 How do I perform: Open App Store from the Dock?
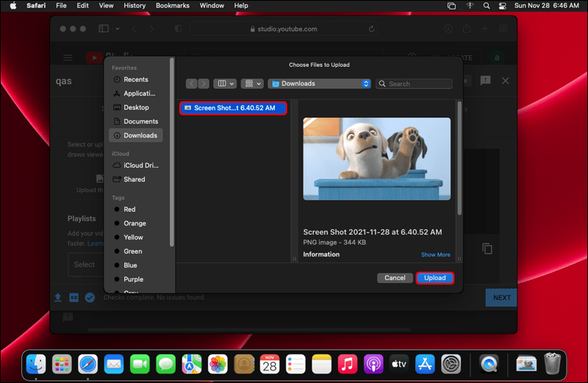[x=425, y=364]
